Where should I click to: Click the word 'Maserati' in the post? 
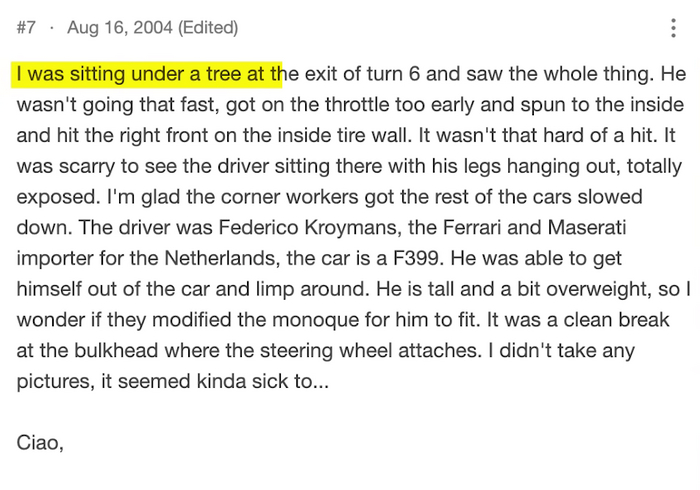point(587,228)
